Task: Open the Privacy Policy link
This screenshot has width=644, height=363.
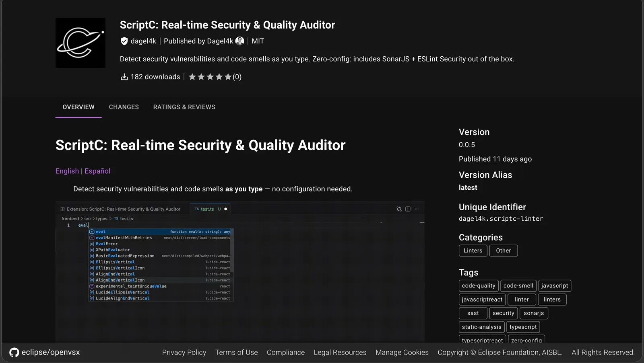Action: (x=184, y=353)
